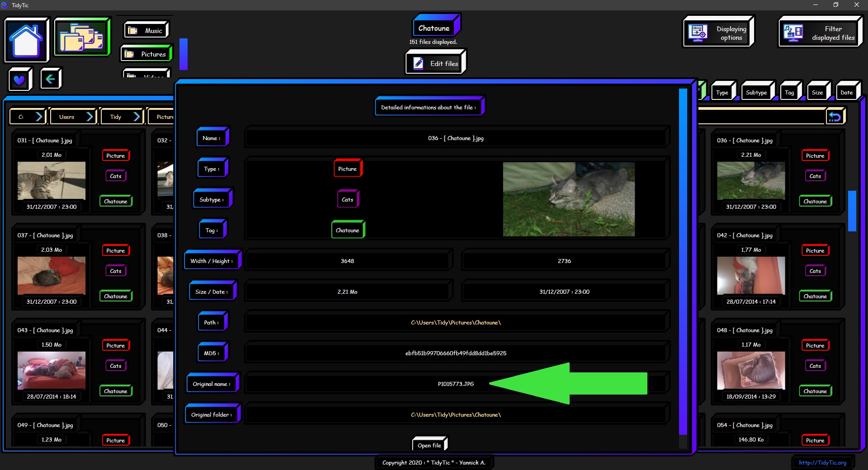Open thumbnail of 043 - [ Chatoune ].jpg
This screenshot has height=470, width=868.
click(x=52, y=370)
